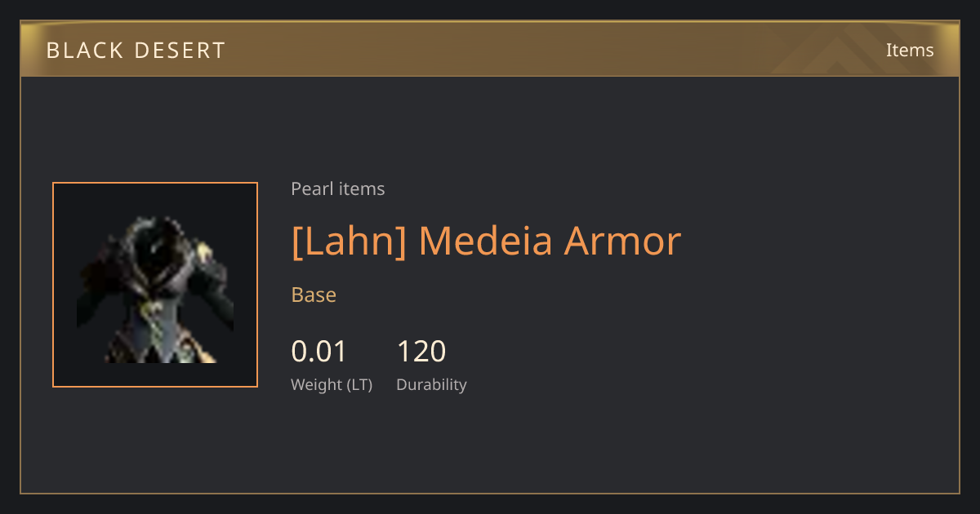The height and width of the screenshot is (514, 980).
Task: Select the Weight (LT) label
Action: 332,384
